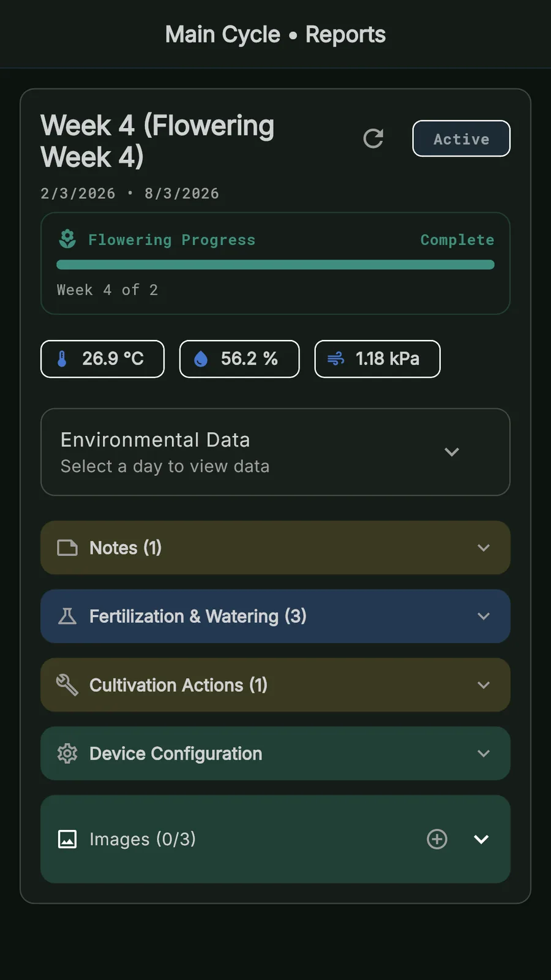Expand the Images section chevron
The height and width of the screenshot is (980, 551).
[x=481, y=839]
